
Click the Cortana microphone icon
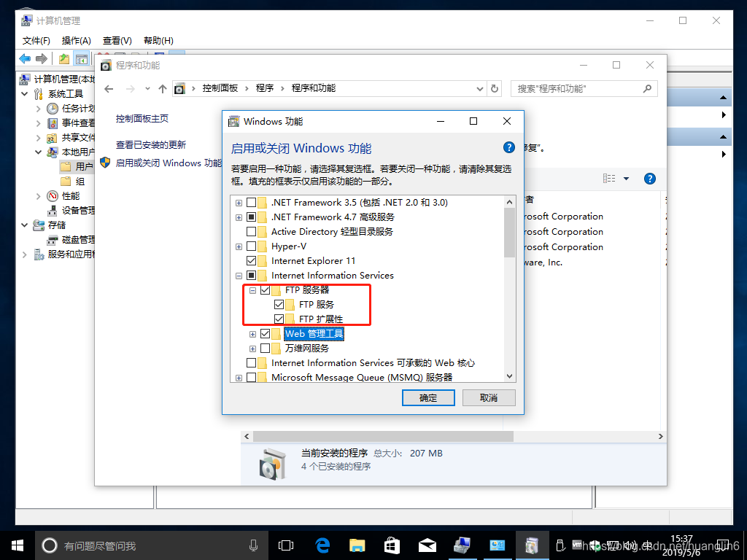pyautogui.click(x=253, y=545)
